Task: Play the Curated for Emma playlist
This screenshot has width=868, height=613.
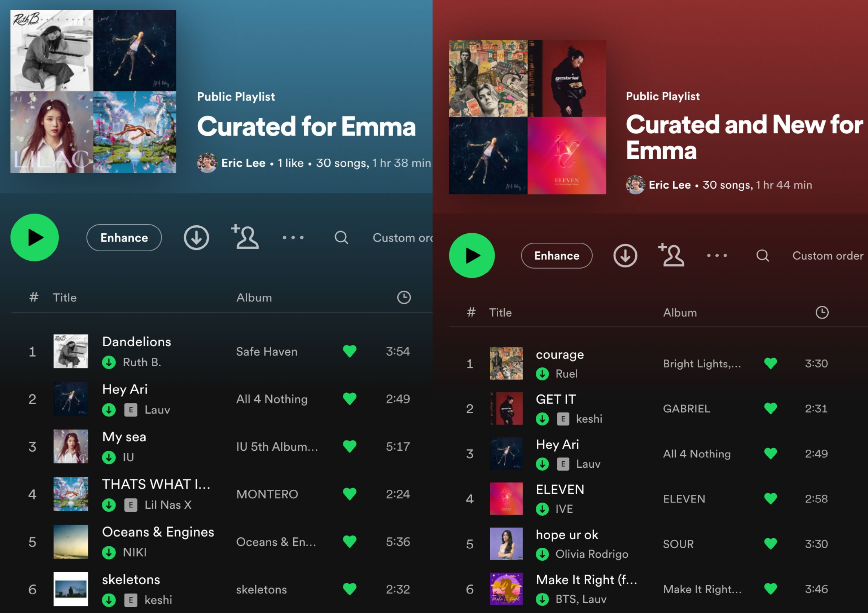Action: 34,237
